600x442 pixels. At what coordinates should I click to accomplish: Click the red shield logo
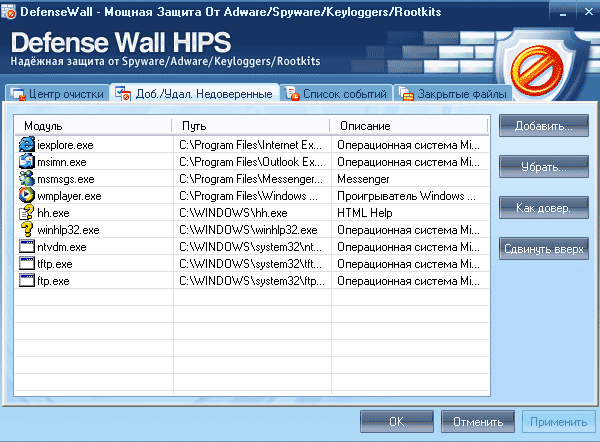[x=537, y=71]
